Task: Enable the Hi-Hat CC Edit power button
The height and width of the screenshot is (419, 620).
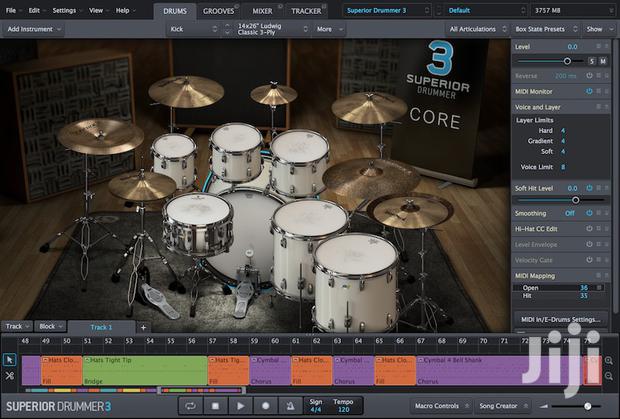Action: pyautogui.click(x=589, y=228)
